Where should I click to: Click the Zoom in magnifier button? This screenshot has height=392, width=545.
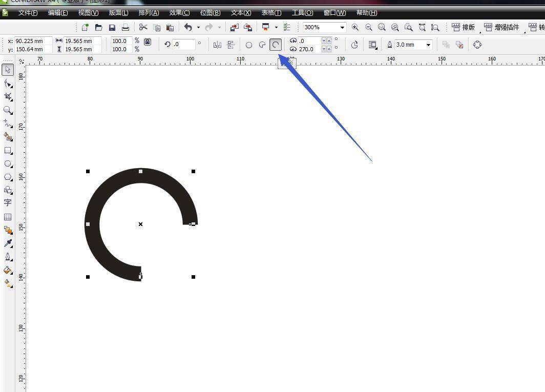pos(355,27)
